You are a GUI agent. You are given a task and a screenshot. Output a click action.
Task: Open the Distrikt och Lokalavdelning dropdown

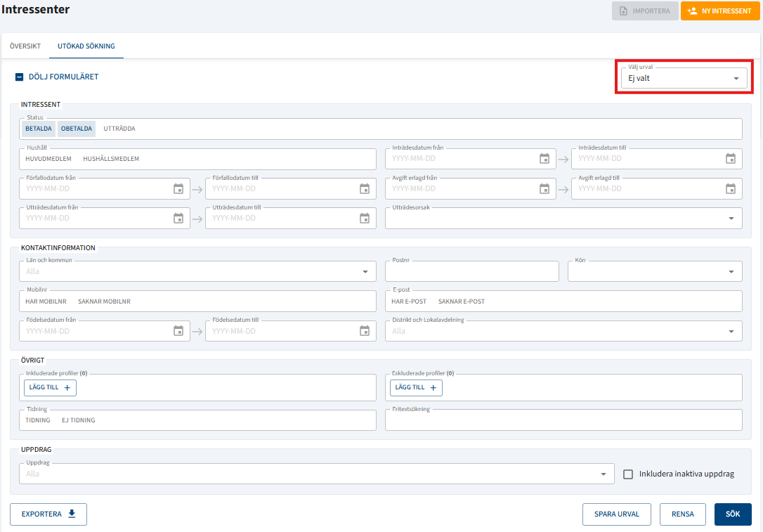click(563, 331)
